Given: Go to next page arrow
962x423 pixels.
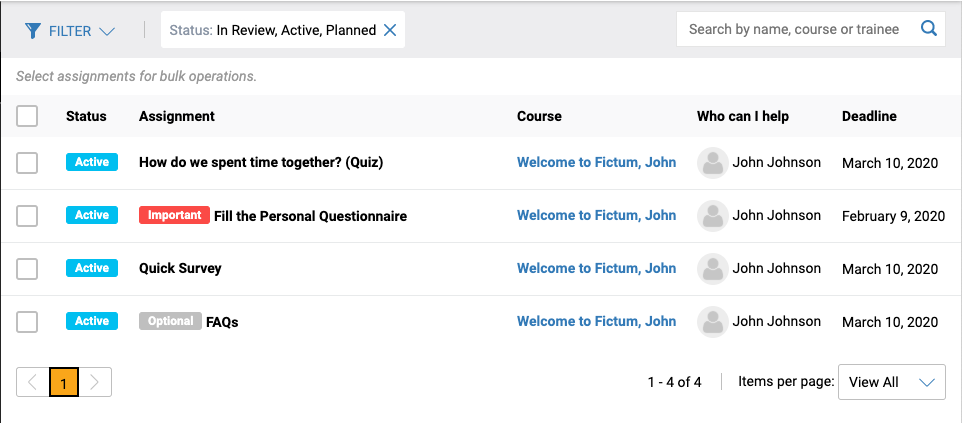Looking at the screenshot, I should point(95,382).
